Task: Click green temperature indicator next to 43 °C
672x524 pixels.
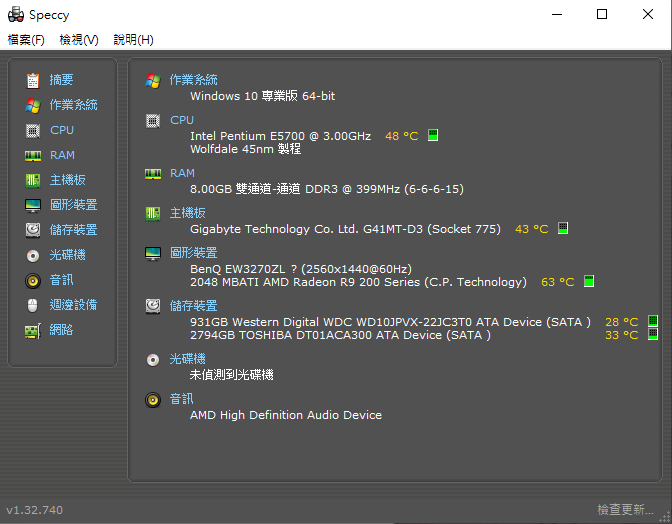Action: coord(563,228)
